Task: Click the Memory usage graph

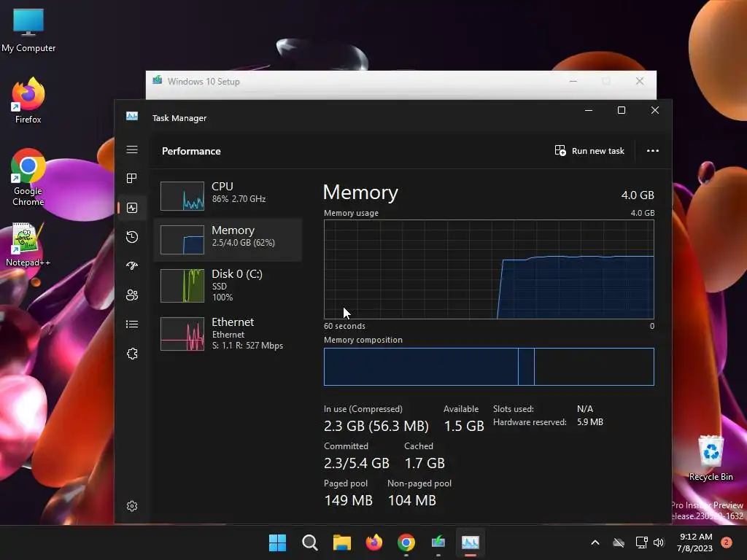Action: tap(489, 269)
